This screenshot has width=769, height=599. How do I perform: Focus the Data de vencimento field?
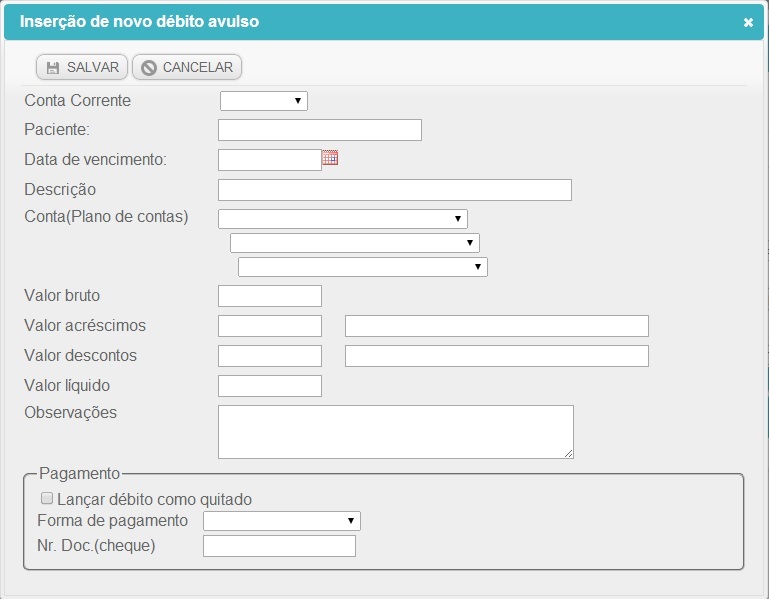[270, 160]
